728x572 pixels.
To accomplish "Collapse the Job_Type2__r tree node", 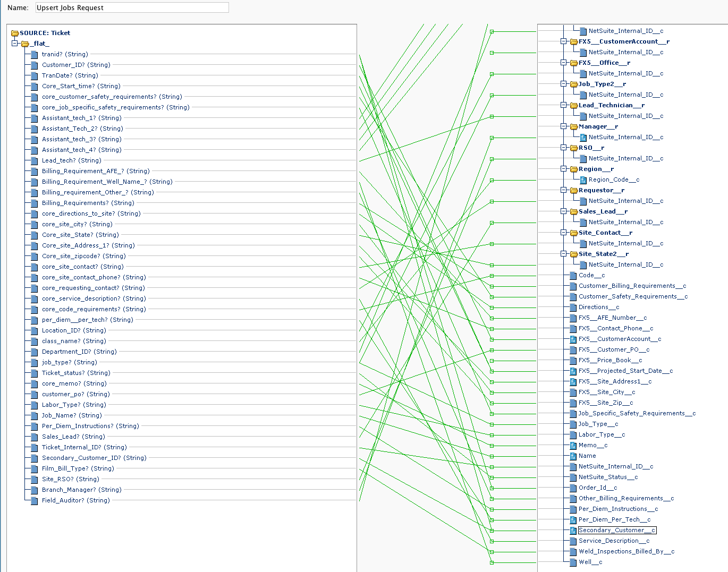I will (x=563, y=84).
